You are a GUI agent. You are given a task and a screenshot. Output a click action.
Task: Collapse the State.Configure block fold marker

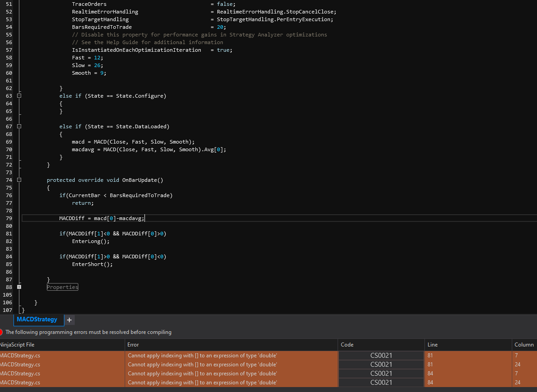click(19, 96)
